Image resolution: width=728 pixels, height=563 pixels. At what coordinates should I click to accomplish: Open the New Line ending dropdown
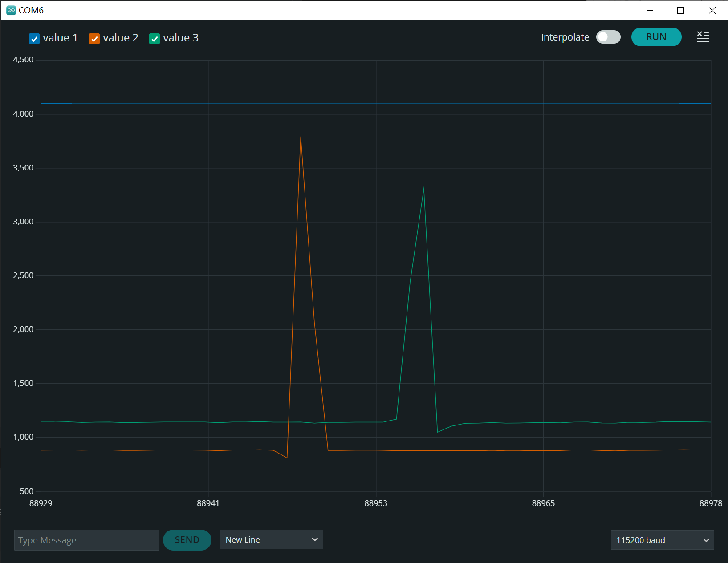click(271, 539)
